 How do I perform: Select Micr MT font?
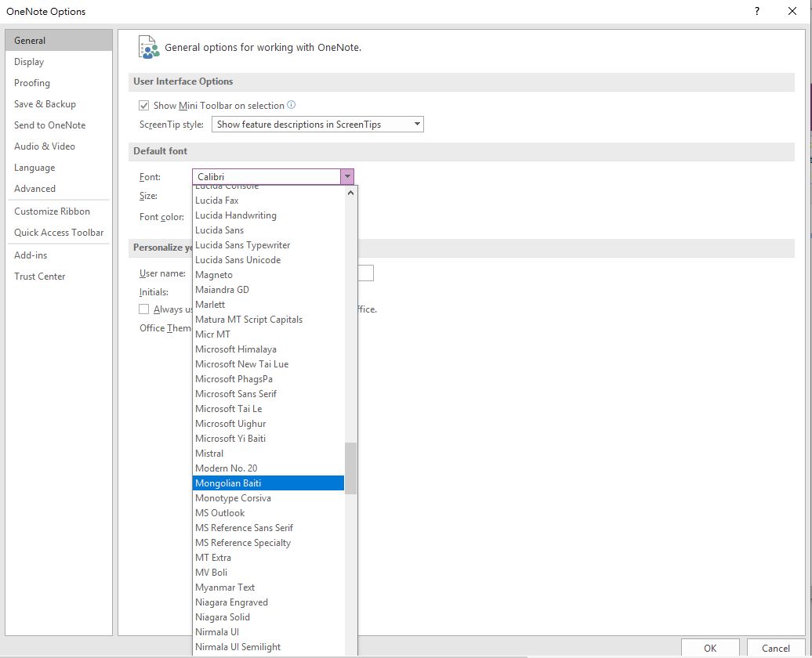point(268,334)
